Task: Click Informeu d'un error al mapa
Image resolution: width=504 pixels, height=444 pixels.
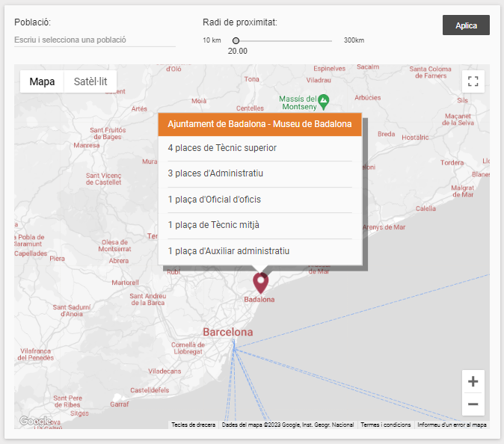Action: tap(452, 425)
